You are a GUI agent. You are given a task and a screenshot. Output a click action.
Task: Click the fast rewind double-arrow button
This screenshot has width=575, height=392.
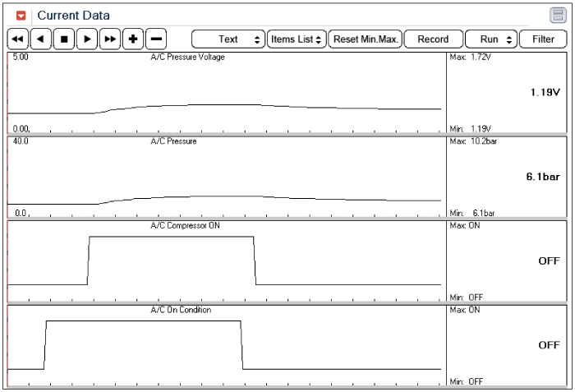click(x=18, y=39)
